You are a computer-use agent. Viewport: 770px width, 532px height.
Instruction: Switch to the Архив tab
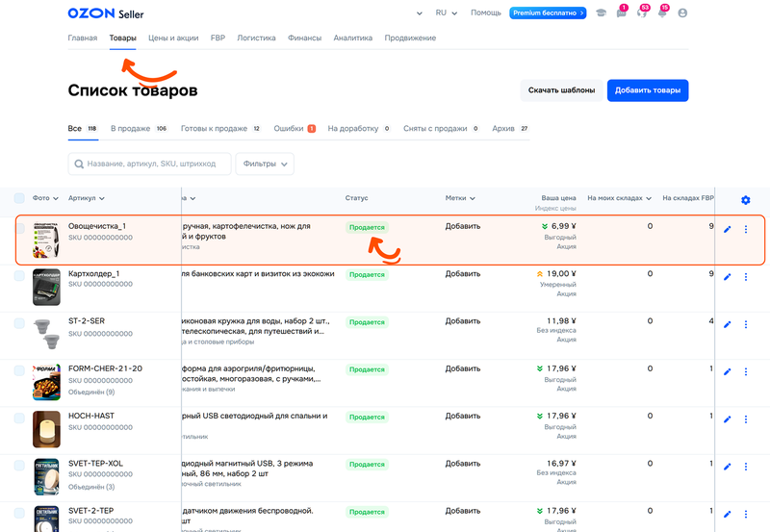point(510,129)
